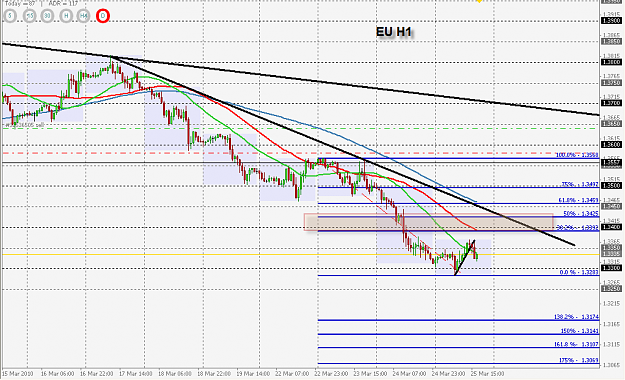Select the yellow horizontal price line

click(x=300, y=254)
